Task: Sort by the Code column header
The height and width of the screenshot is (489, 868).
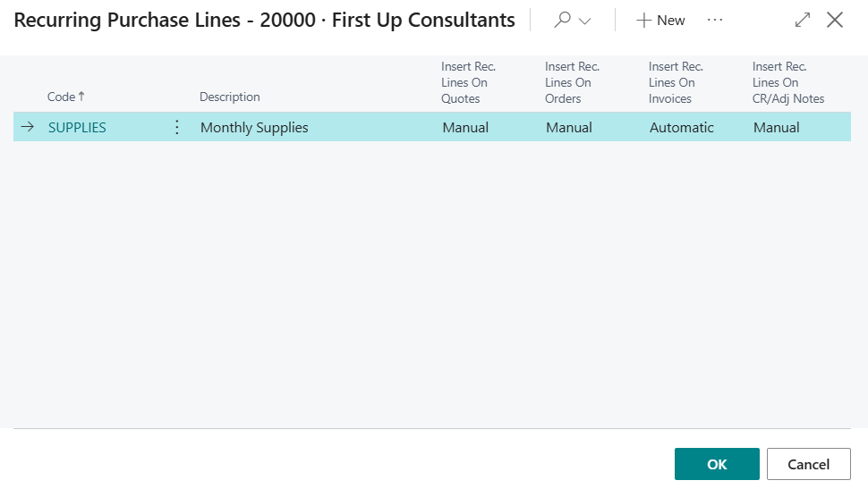Action: (x=61, y=97)
